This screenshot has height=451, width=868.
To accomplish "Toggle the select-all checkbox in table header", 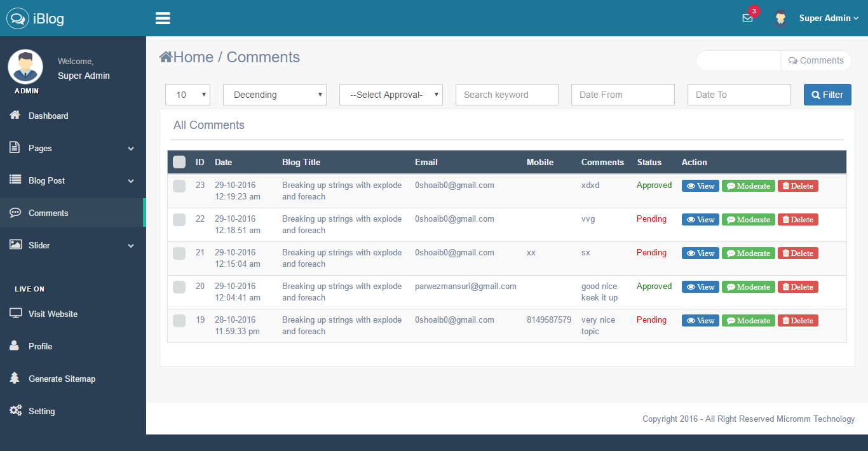I will [179, 162].
